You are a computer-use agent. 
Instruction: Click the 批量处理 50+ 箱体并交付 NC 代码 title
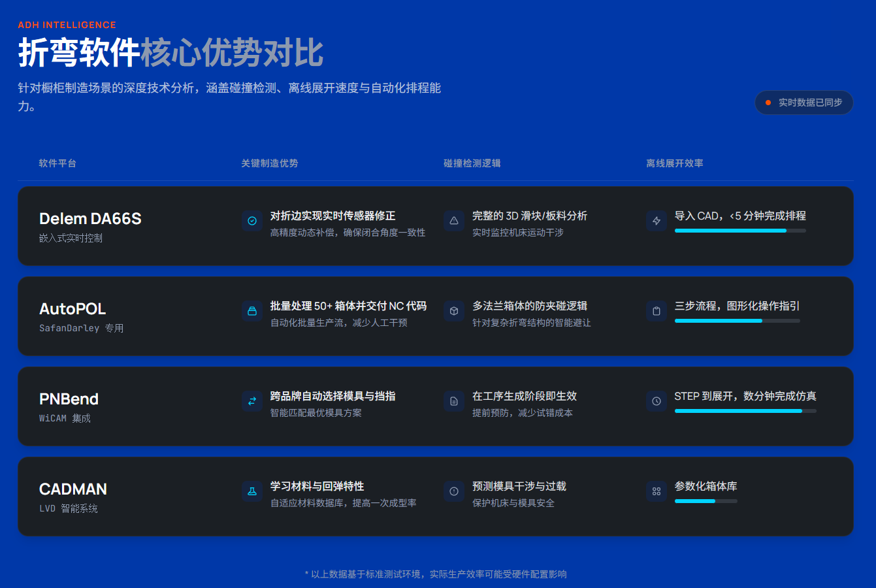coord(349,306)
